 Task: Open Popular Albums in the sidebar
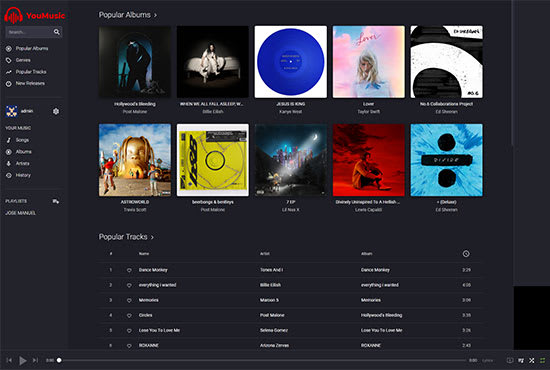(x=32, y=48)
